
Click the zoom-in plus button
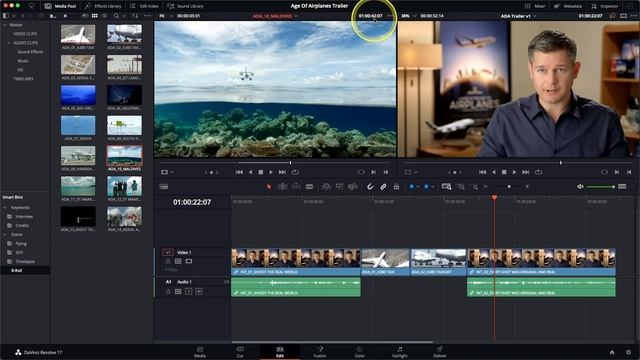(x=527, y=187)
